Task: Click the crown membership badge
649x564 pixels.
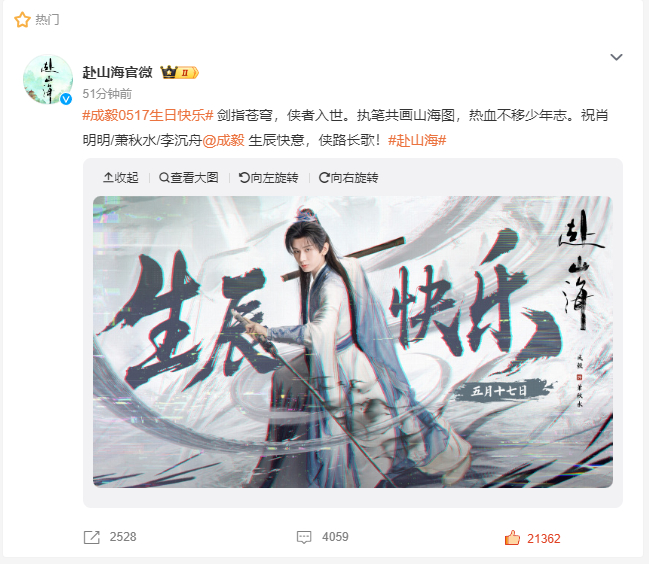Action: coord(180,72)
